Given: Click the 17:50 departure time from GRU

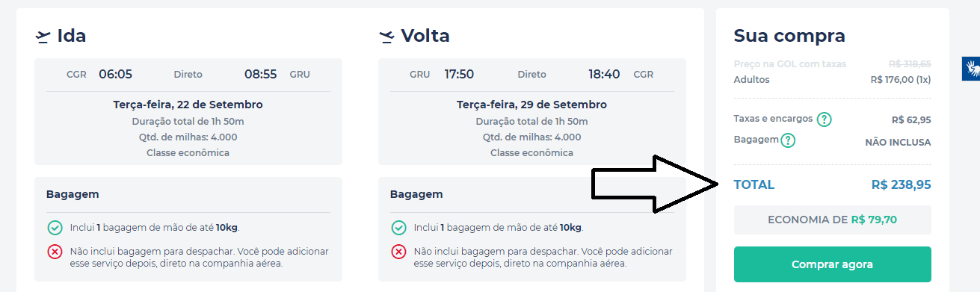Looking at the screenshot, I should point(459,75).
